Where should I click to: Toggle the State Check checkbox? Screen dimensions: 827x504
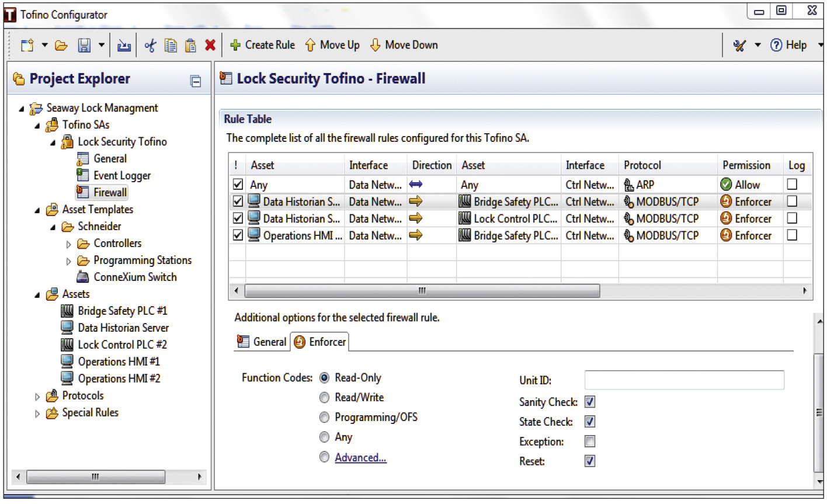[590, 422]
